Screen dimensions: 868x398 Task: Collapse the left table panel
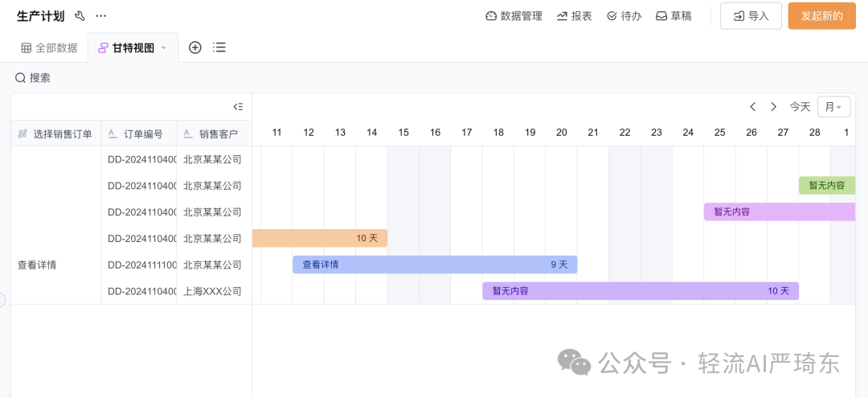pyautogui.click(x=238, y=107)
